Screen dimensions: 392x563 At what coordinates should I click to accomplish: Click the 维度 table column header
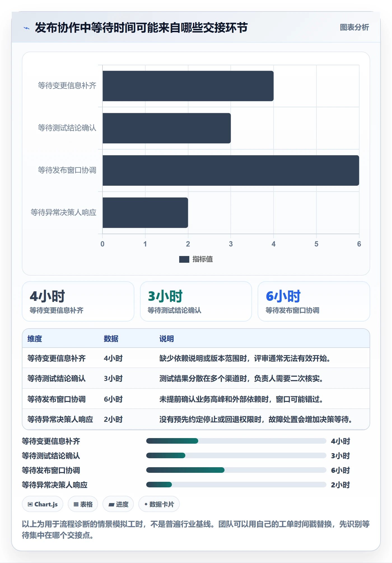pos(35,339)
